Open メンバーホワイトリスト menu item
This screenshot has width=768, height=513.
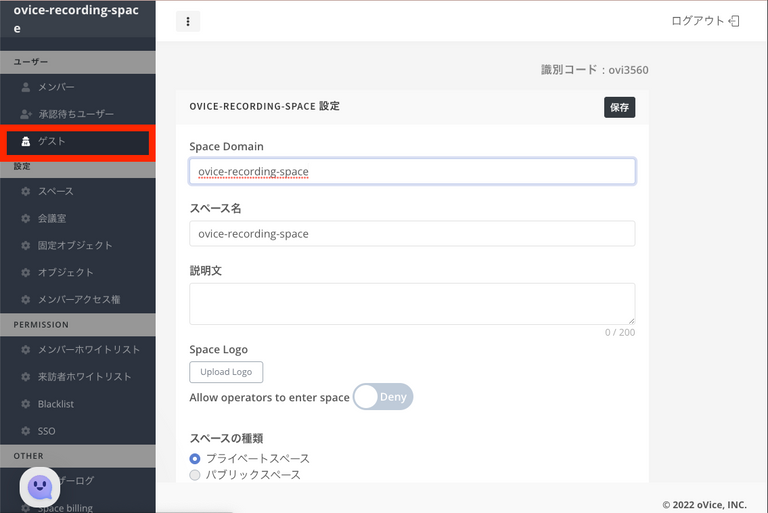78,350
